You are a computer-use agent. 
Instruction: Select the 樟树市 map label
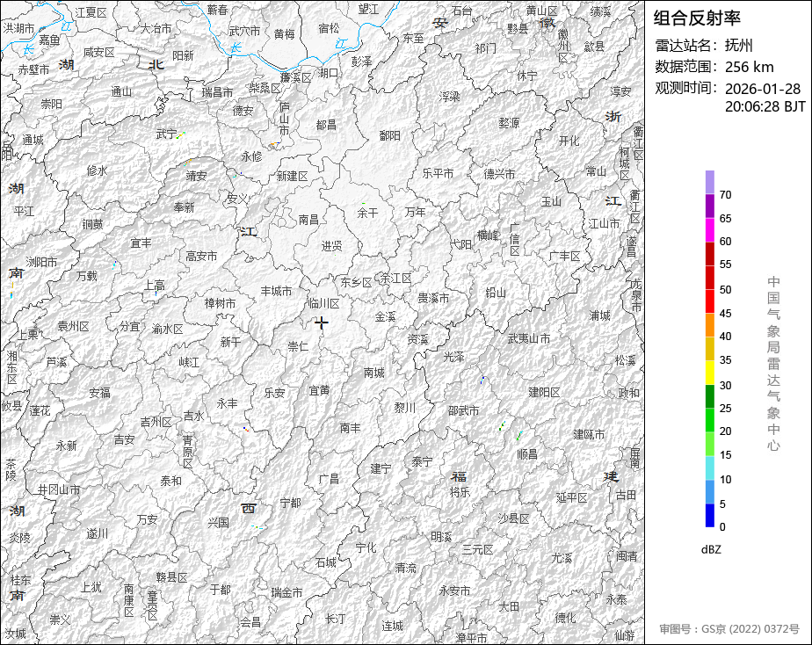click(220, 303)
